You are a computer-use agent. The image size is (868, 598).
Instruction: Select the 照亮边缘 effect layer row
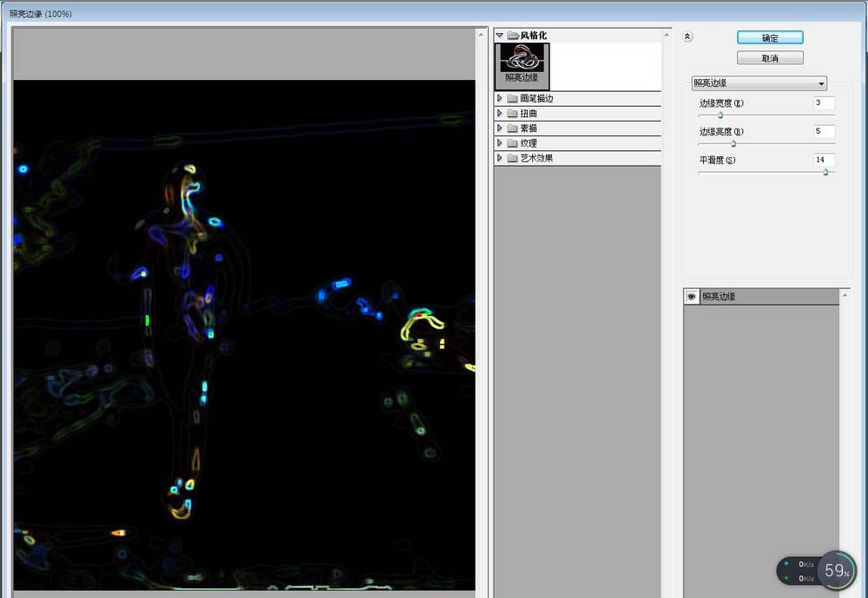click(x=762, y=296)
